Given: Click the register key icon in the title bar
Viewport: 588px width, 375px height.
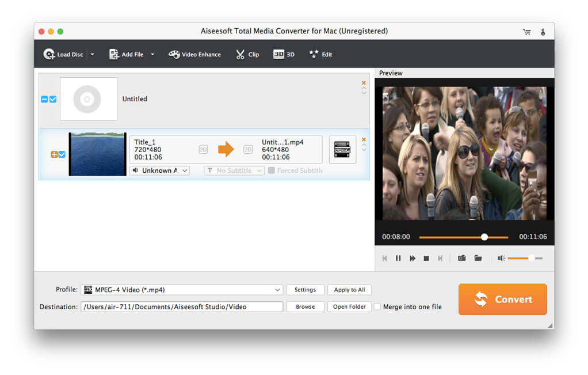Looking at the screenshot, I should coord(543,32).
